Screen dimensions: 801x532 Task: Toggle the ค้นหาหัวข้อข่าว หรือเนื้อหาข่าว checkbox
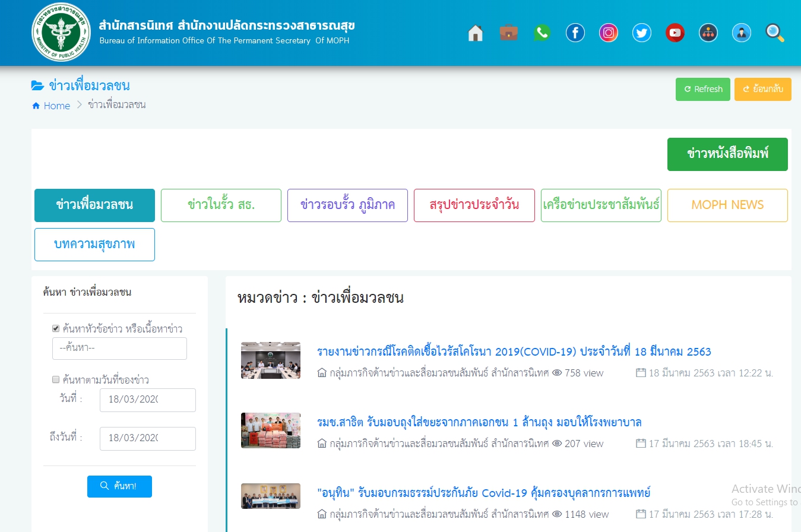(x=56, y=328)
